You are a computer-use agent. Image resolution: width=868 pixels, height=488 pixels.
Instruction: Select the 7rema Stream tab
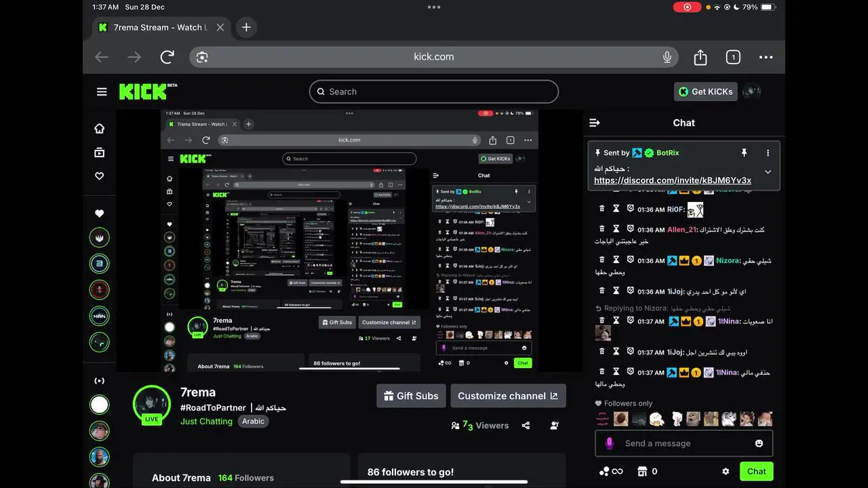(161, 27)
